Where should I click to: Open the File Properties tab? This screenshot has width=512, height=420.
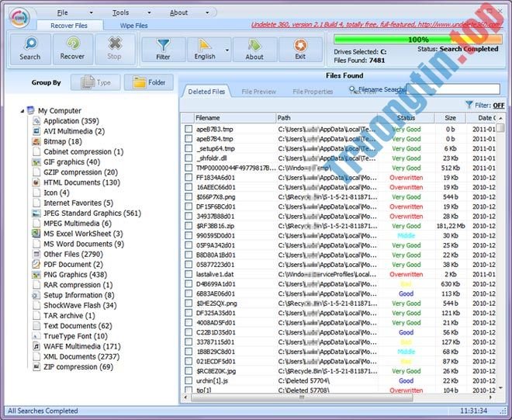point(313,92)
